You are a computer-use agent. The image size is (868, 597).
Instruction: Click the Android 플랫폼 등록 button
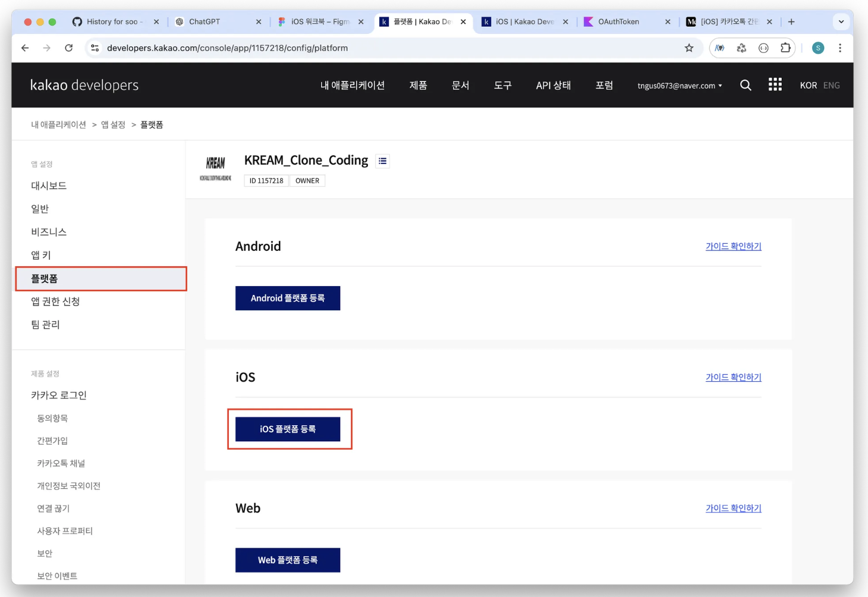point(288,298)
